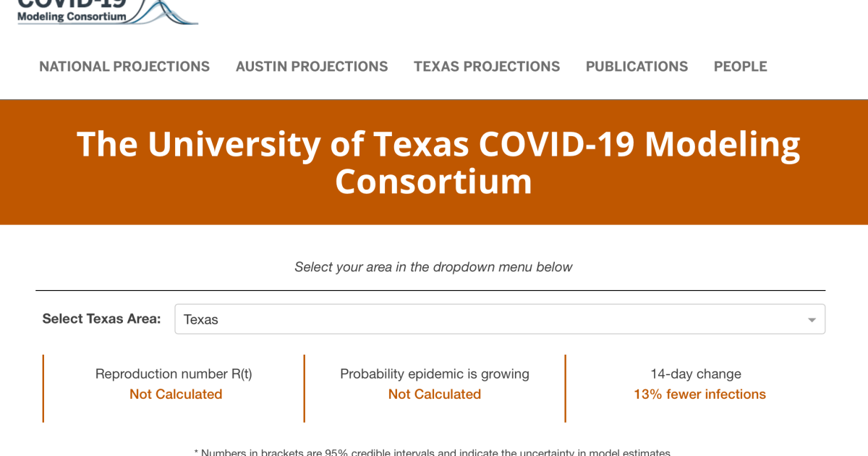Click the 'Modeling Consortium' text in the logo
Image resolution: width=868 pixels, height=456 pixels.
tap(72, 16)
